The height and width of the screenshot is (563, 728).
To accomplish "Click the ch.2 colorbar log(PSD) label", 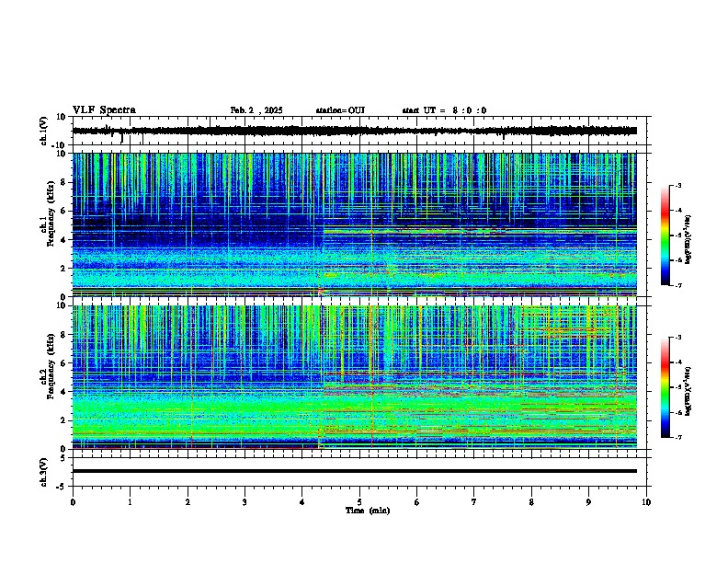I will 688,391.
